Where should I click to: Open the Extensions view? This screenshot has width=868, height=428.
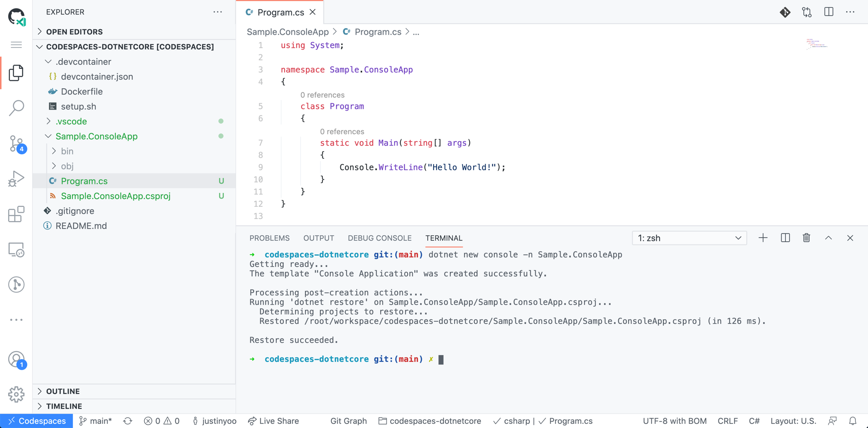click(x=16, y=214)
